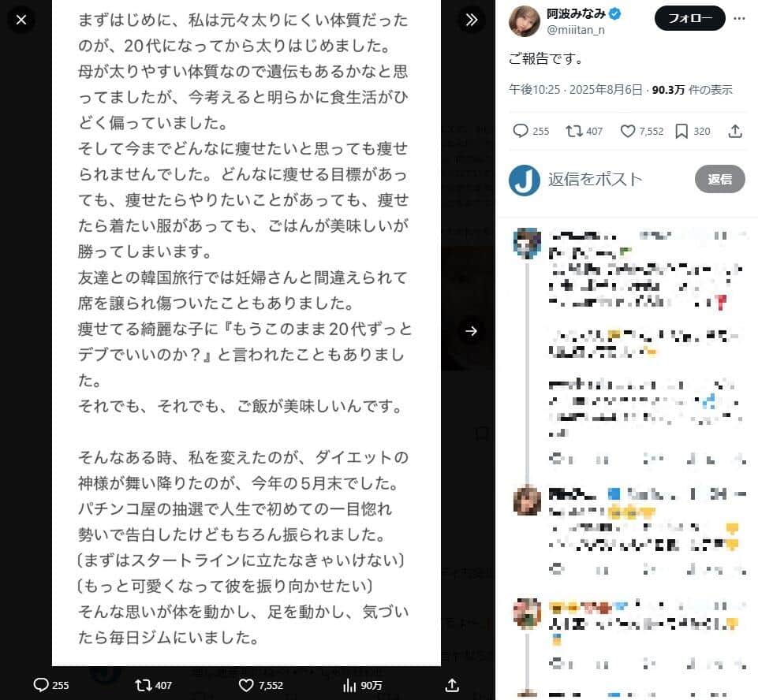Bookmark the post showing 320

(x=693, y=131)
